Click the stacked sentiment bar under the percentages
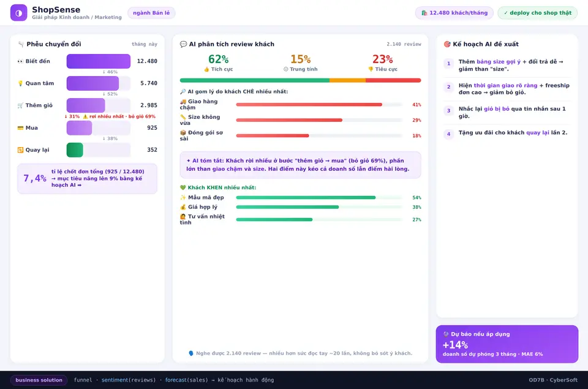The image size is (588, 389). (x=300, y=80)
